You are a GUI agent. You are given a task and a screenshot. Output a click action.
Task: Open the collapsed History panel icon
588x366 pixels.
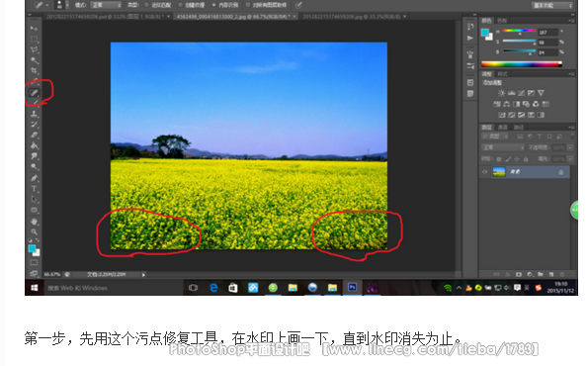(x=470, y=27)
